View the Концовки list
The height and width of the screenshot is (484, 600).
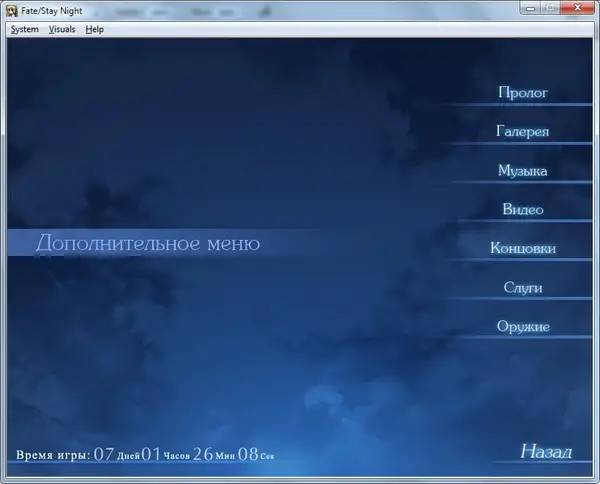coord(523,249)
